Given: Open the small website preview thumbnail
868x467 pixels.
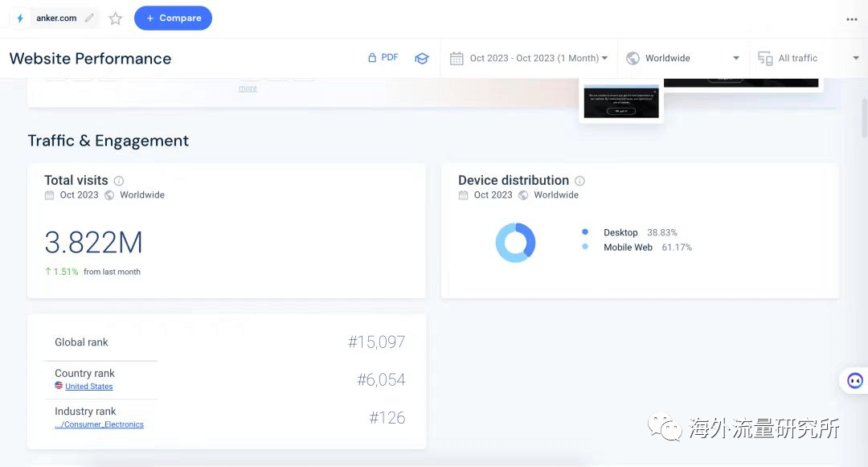Looking at the screenshot, I should coord(621,102).
